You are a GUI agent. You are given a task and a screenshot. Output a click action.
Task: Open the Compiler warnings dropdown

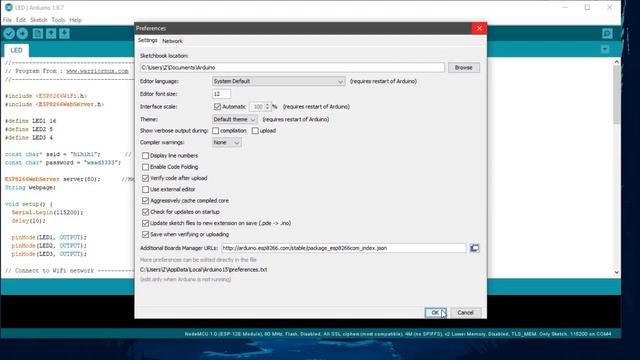point(227,142)
